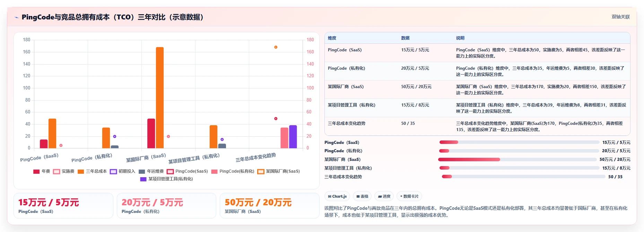
Task: Click table cell 某国际厂商（SaaS）
Action: click(346, 87)
